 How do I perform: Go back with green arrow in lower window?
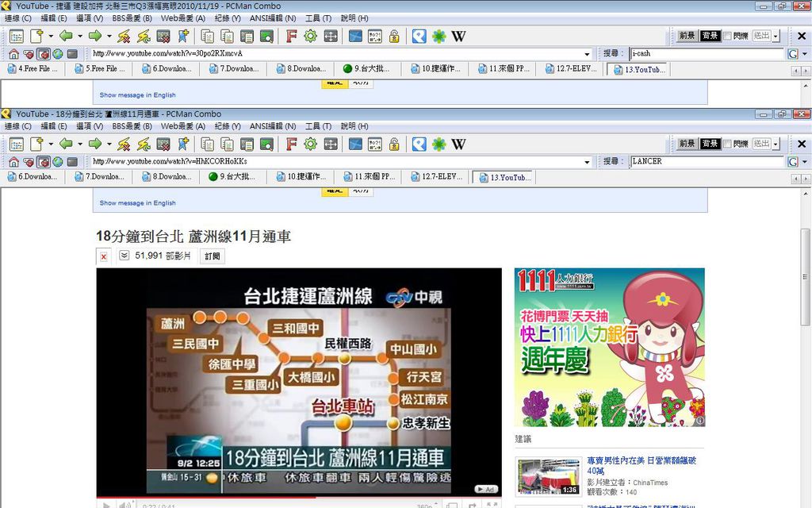(66, 144)
